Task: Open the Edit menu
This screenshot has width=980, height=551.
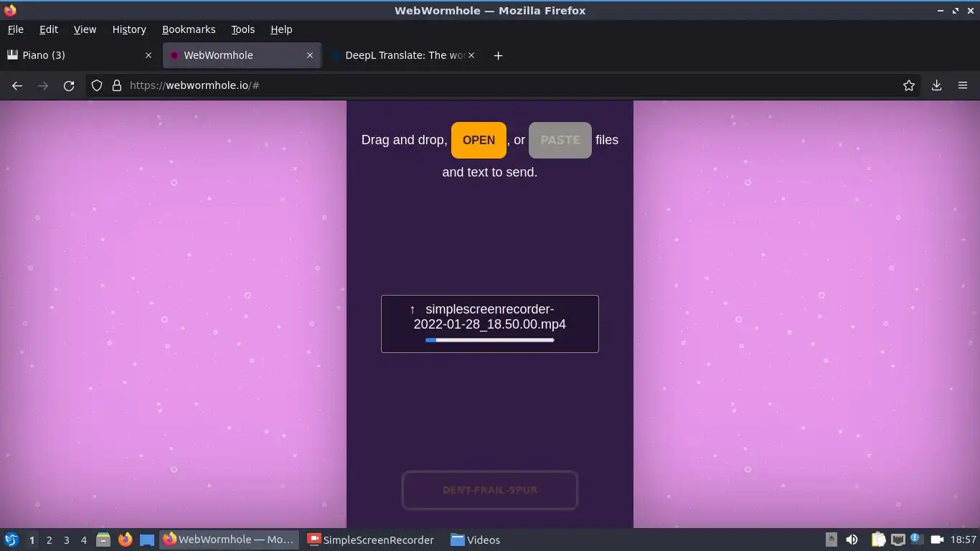Action: click(x=49, y=29)
